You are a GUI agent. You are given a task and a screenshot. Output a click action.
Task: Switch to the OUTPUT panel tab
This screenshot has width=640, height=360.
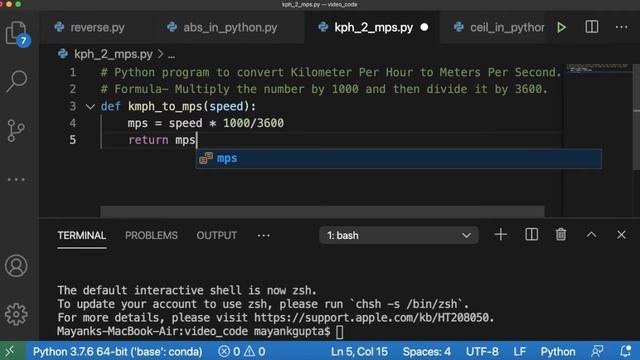point(217,236)
